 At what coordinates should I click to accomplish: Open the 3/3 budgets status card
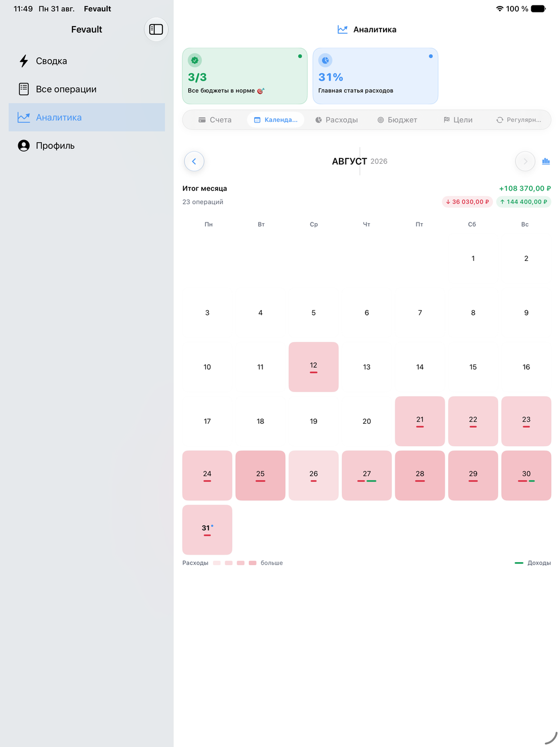245,76
